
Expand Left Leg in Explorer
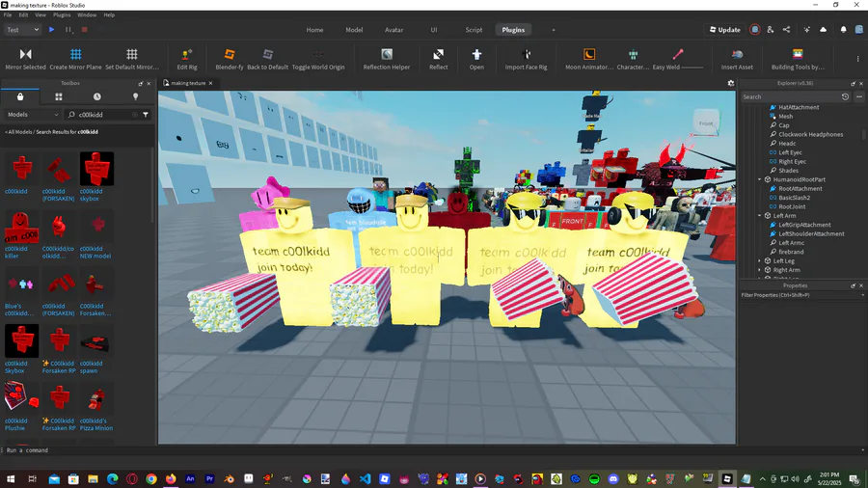click(x=760, y=261)
